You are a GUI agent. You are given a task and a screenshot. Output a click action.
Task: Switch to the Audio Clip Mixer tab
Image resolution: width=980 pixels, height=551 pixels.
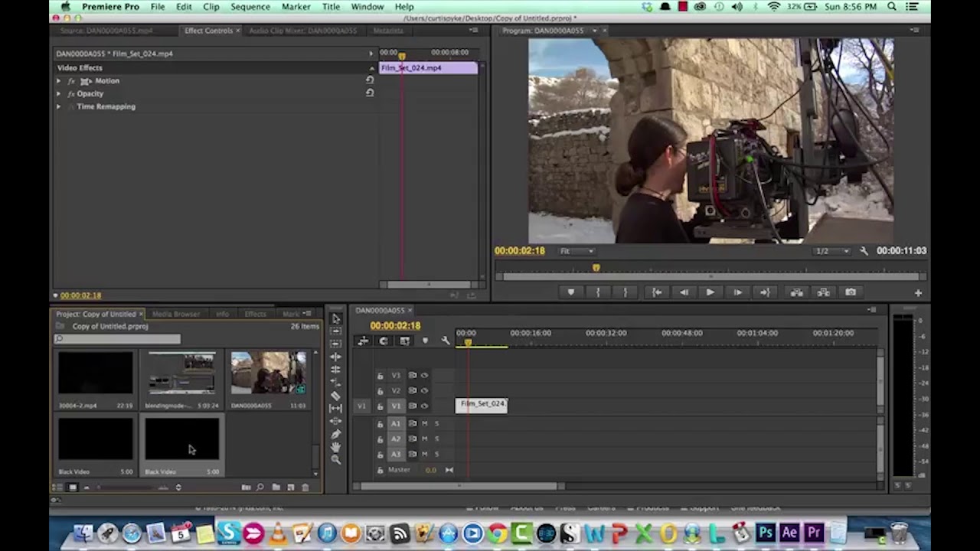pyautogui.click(x=303, y=31)
